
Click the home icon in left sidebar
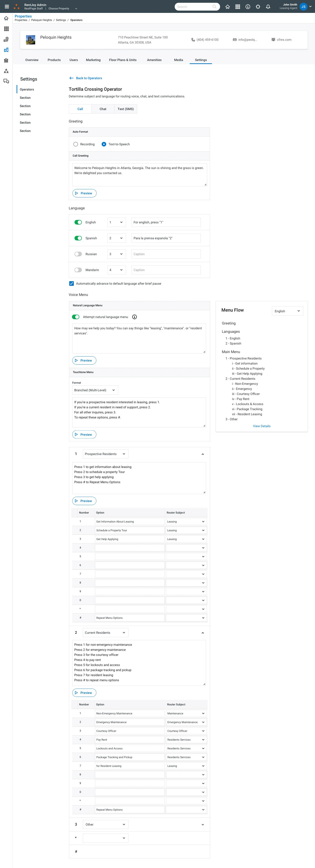click(x=6, y=18)
